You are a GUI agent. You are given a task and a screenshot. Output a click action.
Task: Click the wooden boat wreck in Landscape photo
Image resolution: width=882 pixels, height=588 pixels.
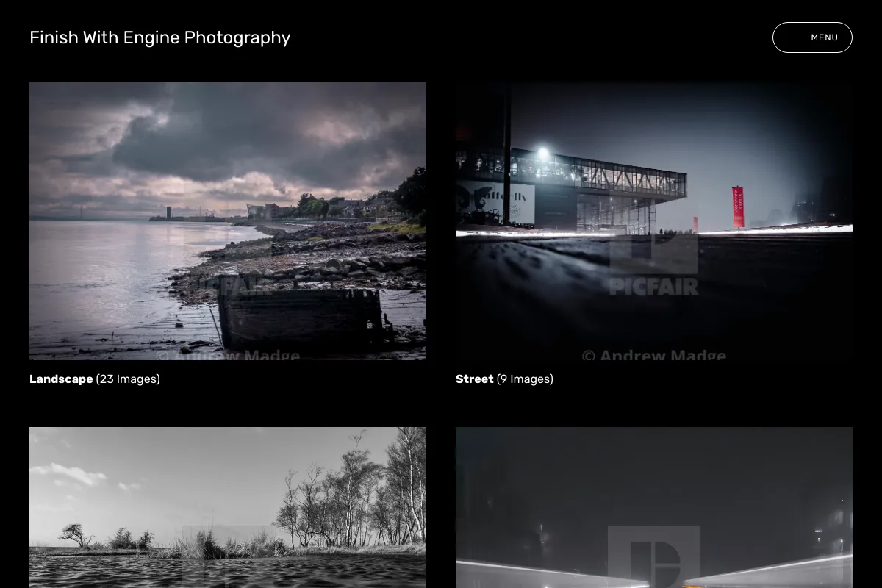coord(301,319)
